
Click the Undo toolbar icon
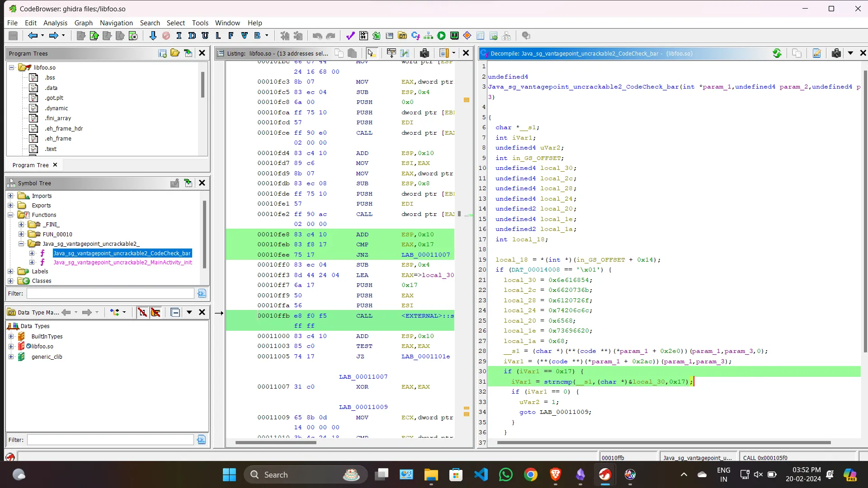(317, 36)
